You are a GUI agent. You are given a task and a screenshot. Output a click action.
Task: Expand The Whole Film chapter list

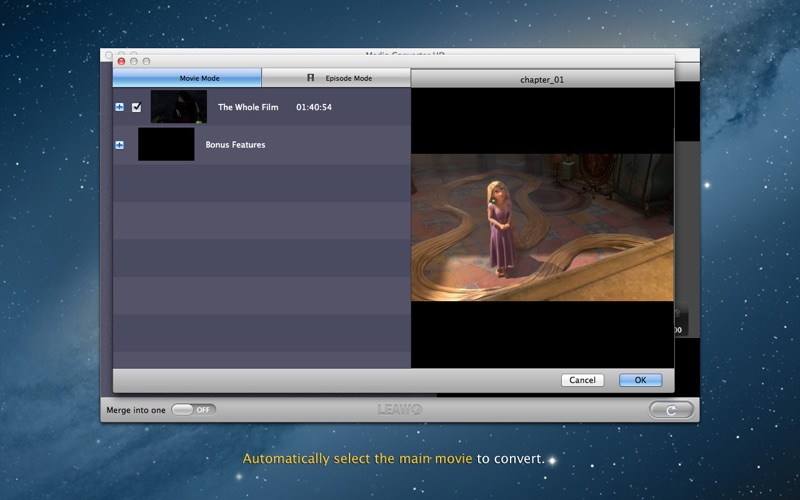[119, 107]
